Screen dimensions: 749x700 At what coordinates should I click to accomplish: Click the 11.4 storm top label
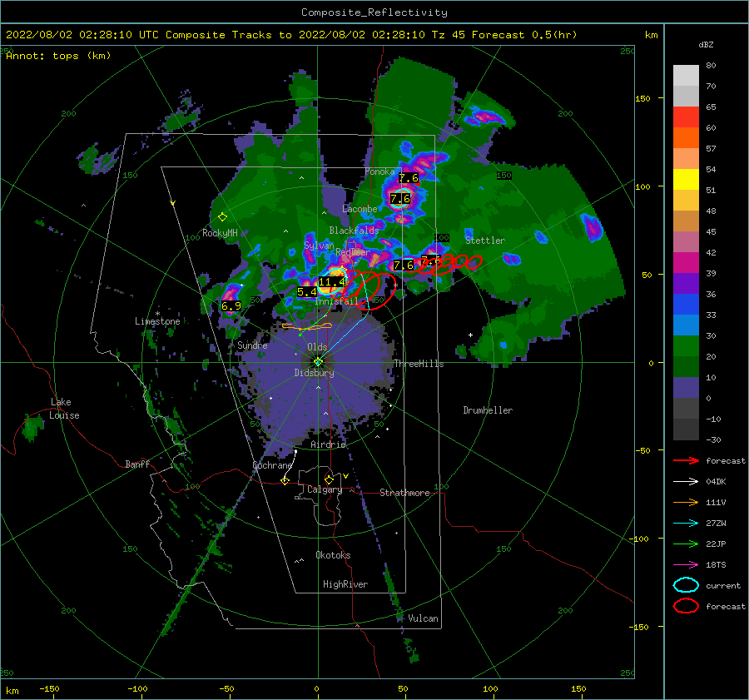click(331, 282)
